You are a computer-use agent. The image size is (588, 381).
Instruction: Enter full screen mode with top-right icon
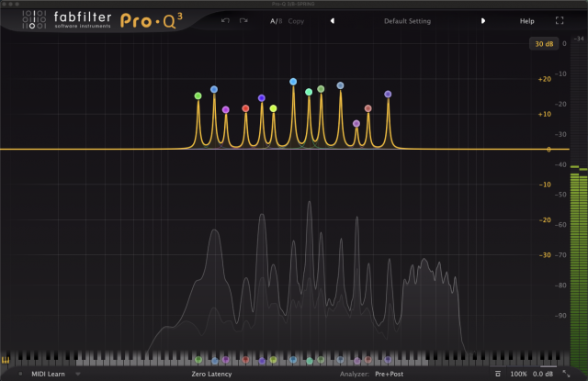point(560,20)
